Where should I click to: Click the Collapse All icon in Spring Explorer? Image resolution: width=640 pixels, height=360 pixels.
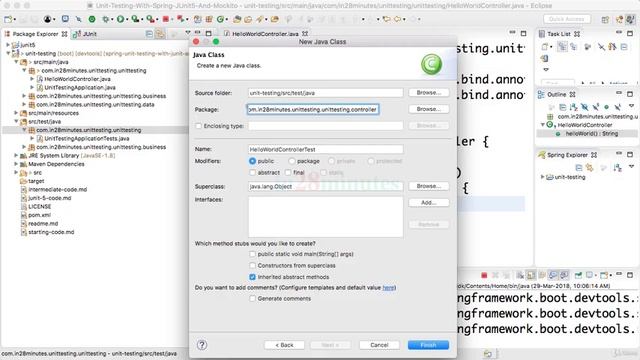point(579,167)
